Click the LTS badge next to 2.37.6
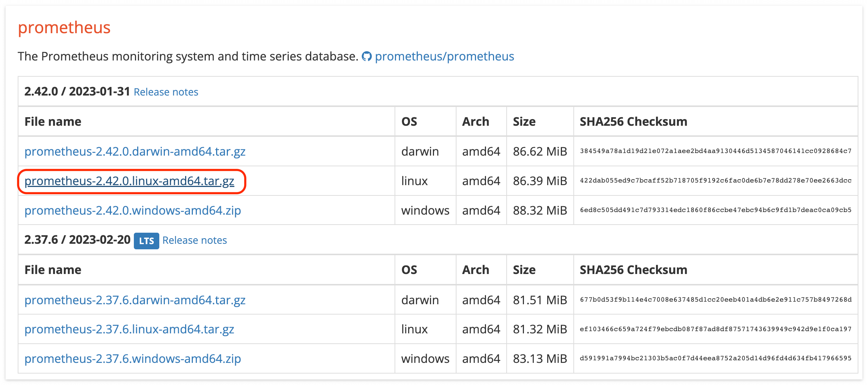This screenshot has width=868, height=385. point(146,241)
